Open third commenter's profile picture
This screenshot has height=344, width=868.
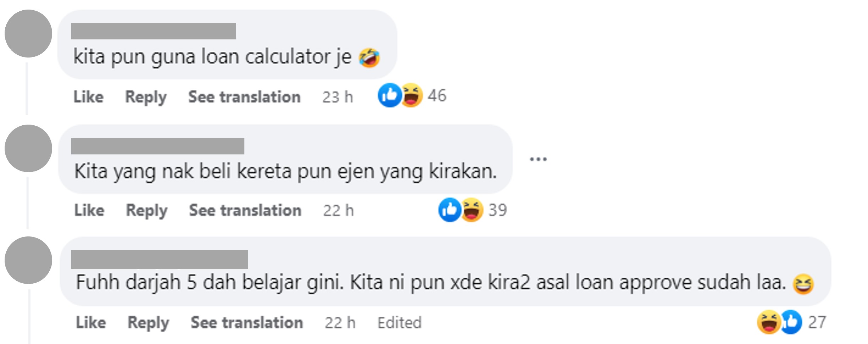click(x=28, y=260)
